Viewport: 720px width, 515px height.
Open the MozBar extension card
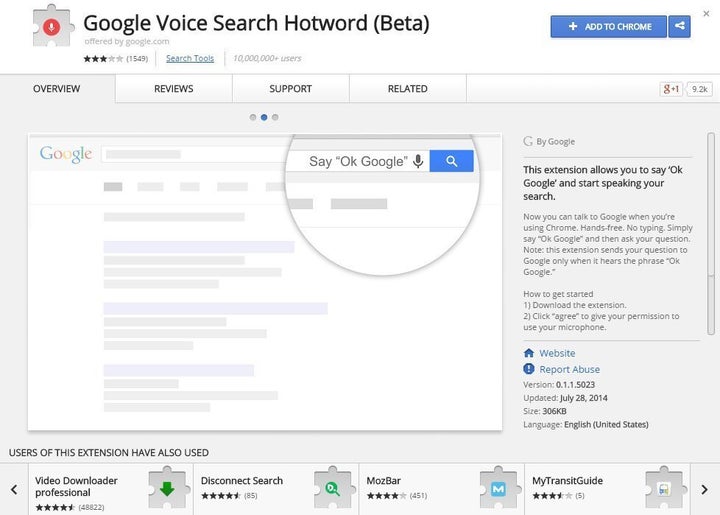pyautogui.click(x=442, y=489)
